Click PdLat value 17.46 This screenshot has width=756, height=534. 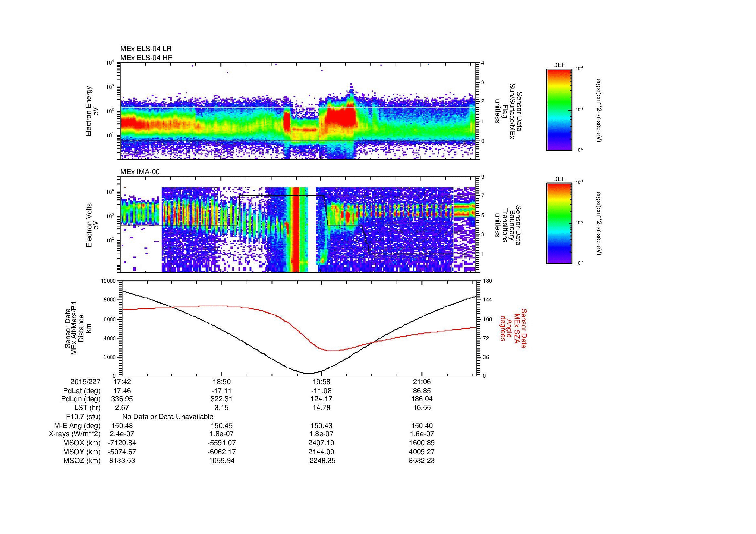(x=122, y=391)
